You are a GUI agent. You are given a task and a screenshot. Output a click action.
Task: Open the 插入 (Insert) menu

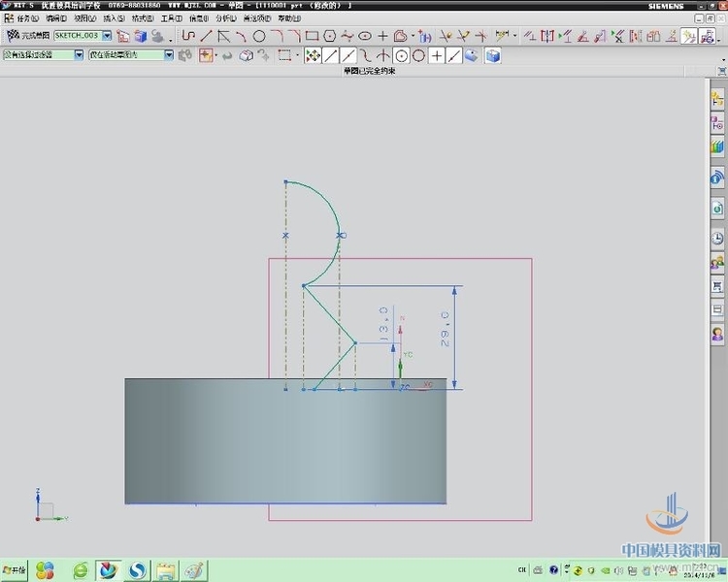point(114,18)
